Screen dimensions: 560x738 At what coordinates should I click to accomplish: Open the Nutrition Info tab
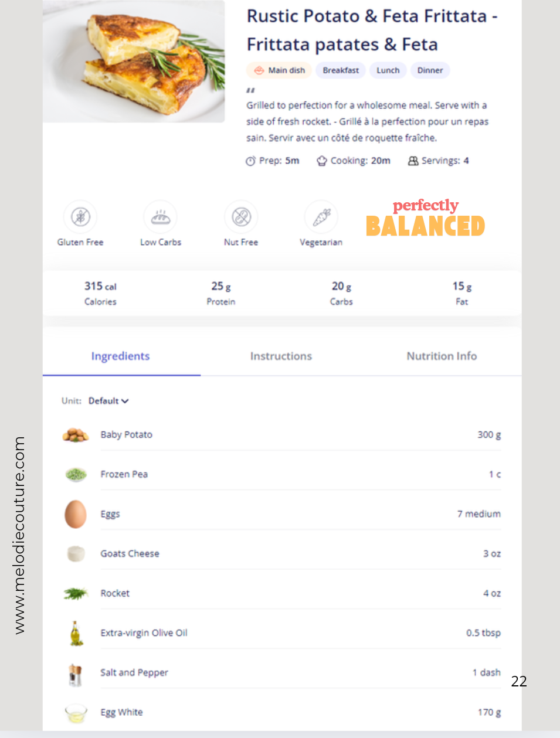click(442, 356)
